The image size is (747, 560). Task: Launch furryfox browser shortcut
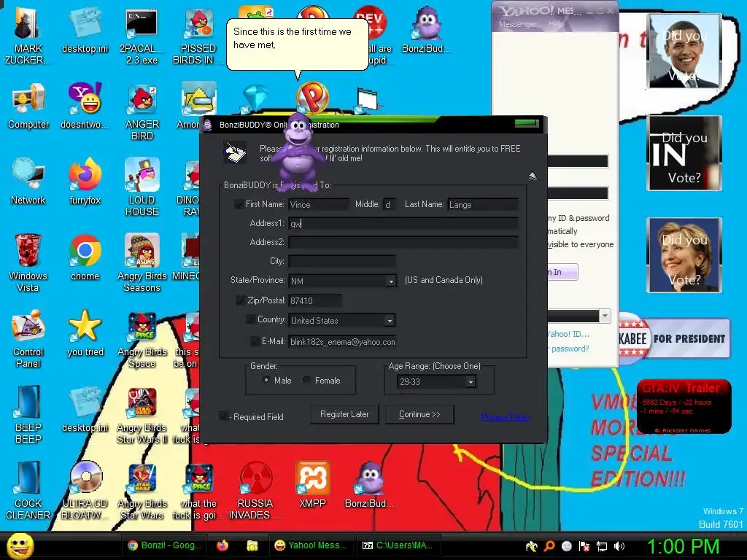(x=85, y=182)
